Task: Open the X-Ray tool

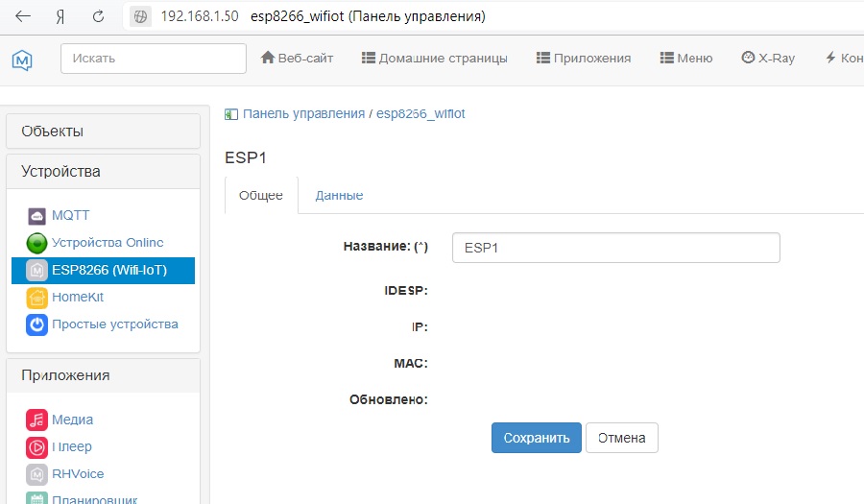Action: tap(768, 58)
